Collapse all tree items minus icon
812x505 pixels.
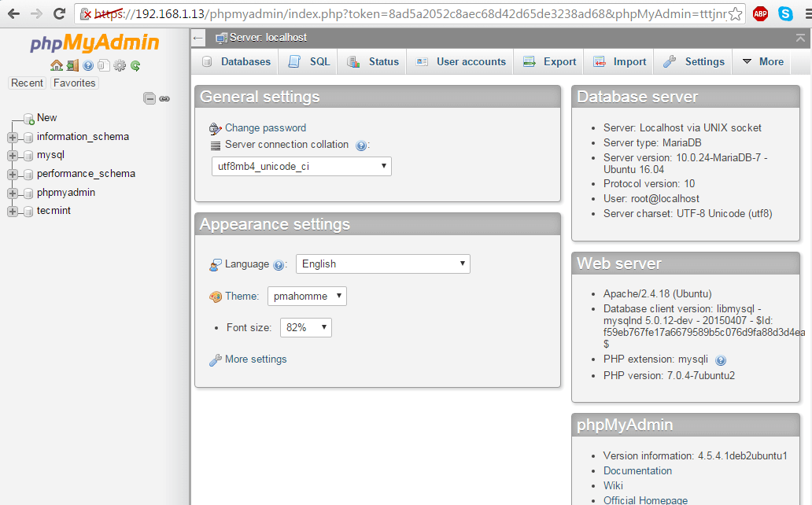tap(149, 98)
